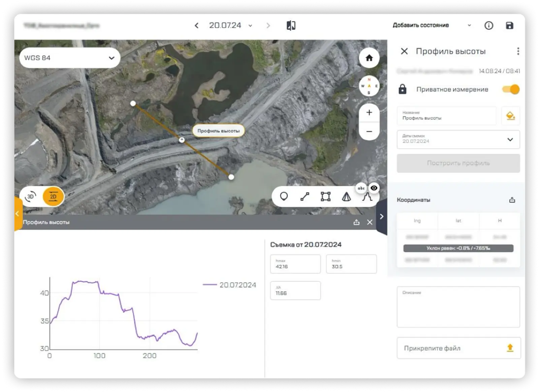This screenshot has height=392, width=539.
Task: Toggle the Приватное измерение switch
Action: [511, 89]
